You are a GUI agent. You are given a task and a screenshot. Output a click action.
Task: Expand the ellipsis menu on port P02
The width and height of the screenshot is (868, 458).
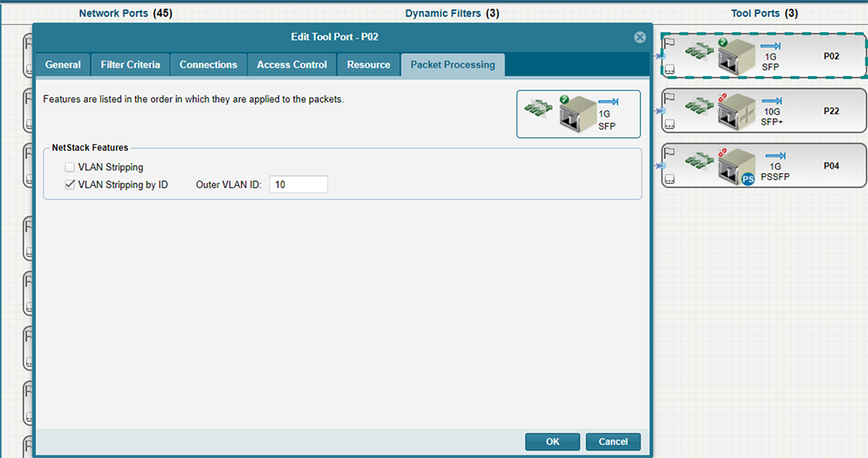pos(669,70)
